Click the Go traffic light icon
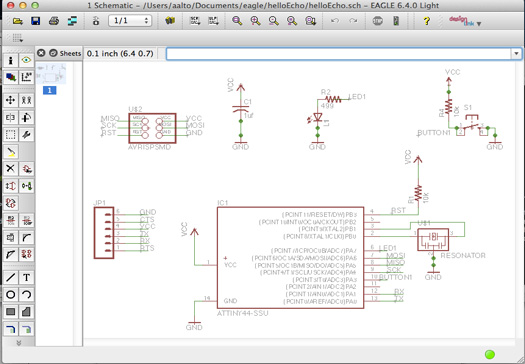This screenshot has height=364, width=525. 396,21
